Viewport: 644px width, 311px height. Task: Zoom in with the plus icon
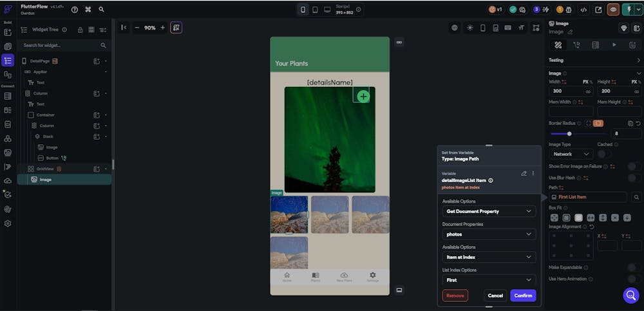pyautogui.click(x=163, y=28)
